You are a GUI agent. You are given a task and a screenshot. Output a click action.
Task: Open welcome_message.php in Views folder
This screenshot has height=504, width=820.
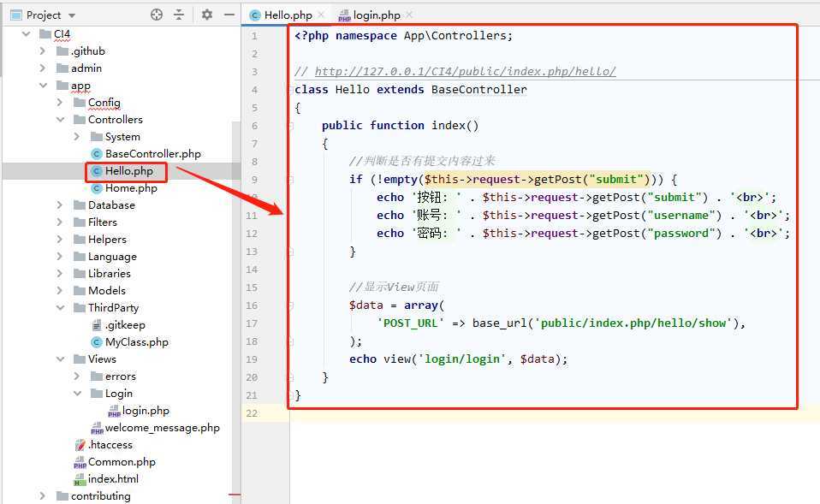click(x=162, y=428)
